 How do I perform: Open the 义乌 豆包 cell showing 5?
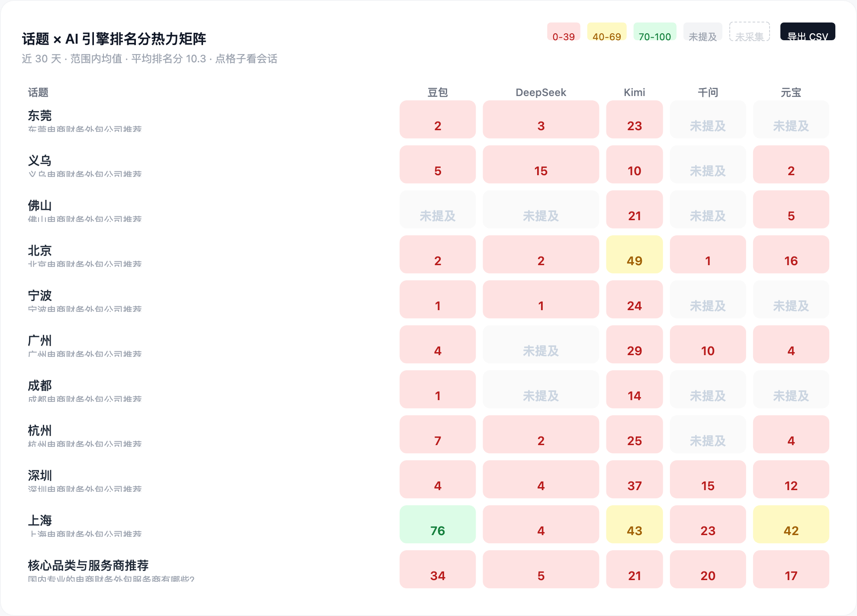click(x=438, y=164)
